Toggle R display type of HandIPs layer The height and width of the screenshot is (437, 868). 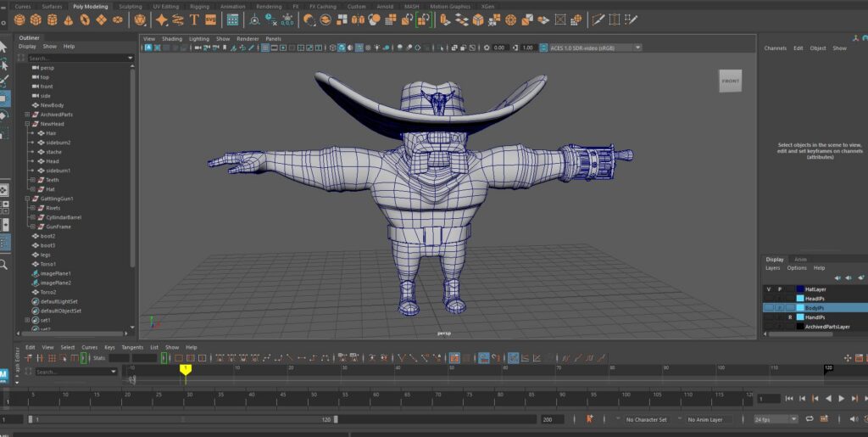pyautogui.click(x=790, y=317)
